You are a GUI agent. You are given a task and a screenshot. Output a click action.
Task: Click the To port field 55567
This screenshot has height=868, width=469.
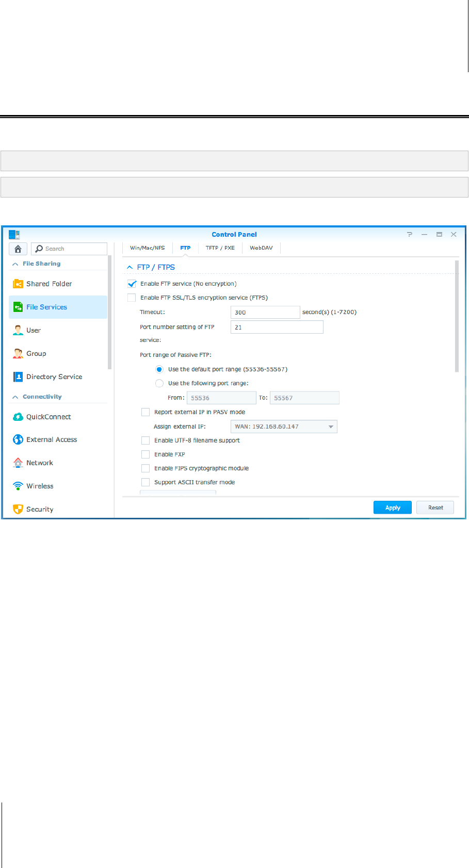[304, 398]
